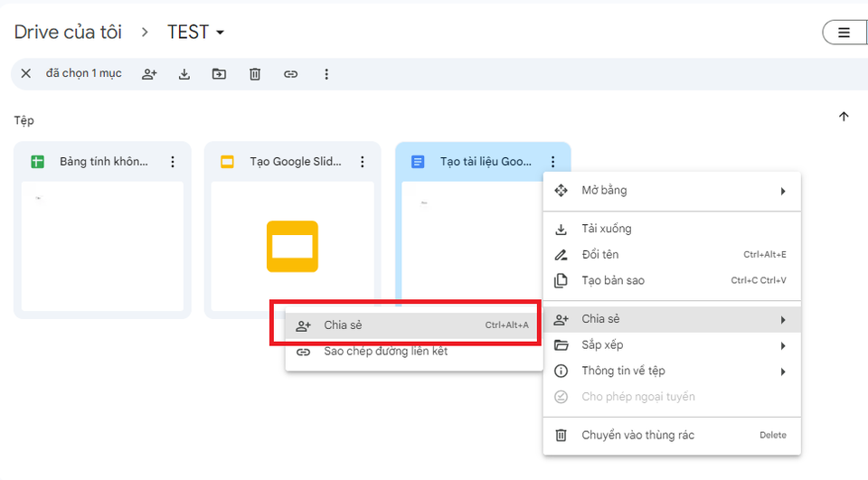Reverse sort direction using the up arrow
Screen dimensions: 868x480
pos(844,117)
